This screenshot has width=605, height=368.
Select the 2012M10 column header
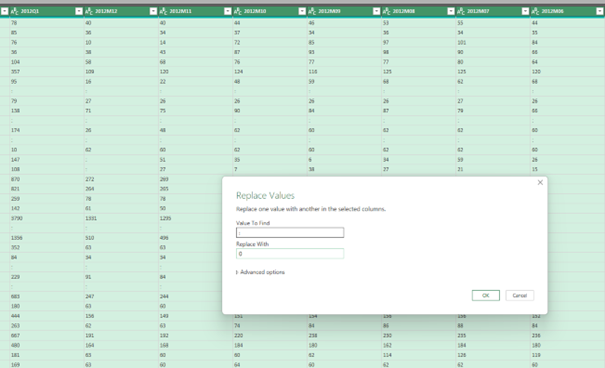(270, 11)
